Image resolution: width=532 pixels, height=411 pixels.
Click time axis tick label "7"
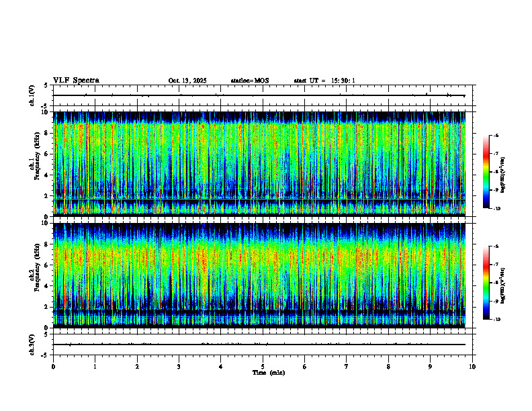(347, 367)
